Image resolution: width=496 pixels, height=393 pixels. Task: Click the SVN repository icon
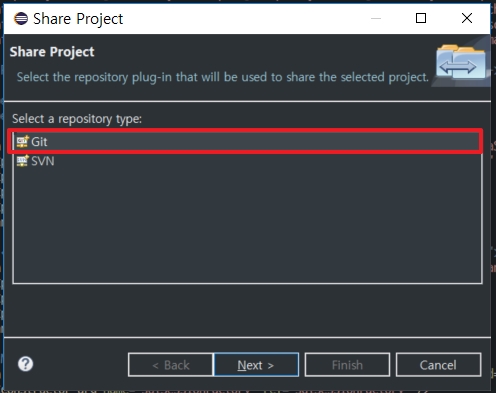click(23, 161)
